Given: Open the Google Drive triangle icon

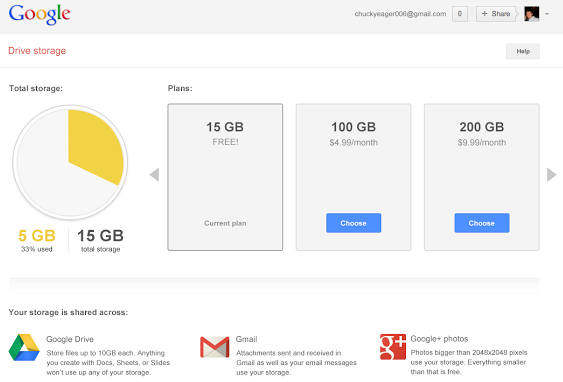Looking at the screenshot, I should point(24,348).
